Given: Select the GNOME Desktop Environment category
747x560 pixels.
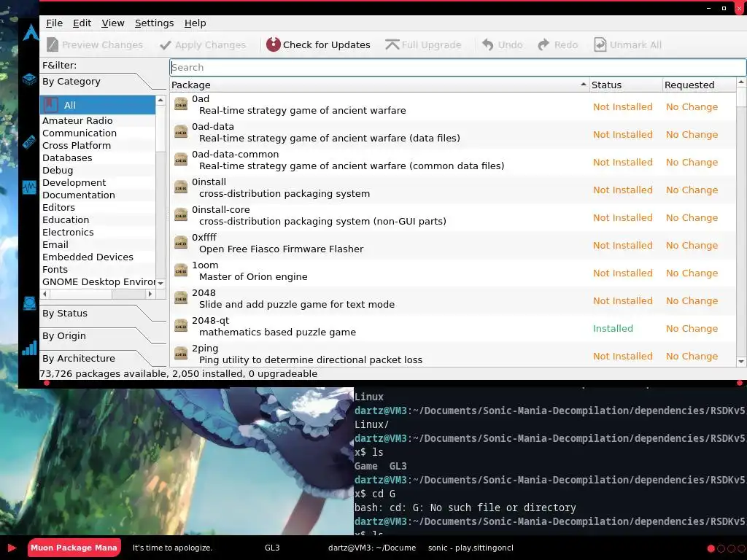Looking at the screenshot, I should (98, 281).
